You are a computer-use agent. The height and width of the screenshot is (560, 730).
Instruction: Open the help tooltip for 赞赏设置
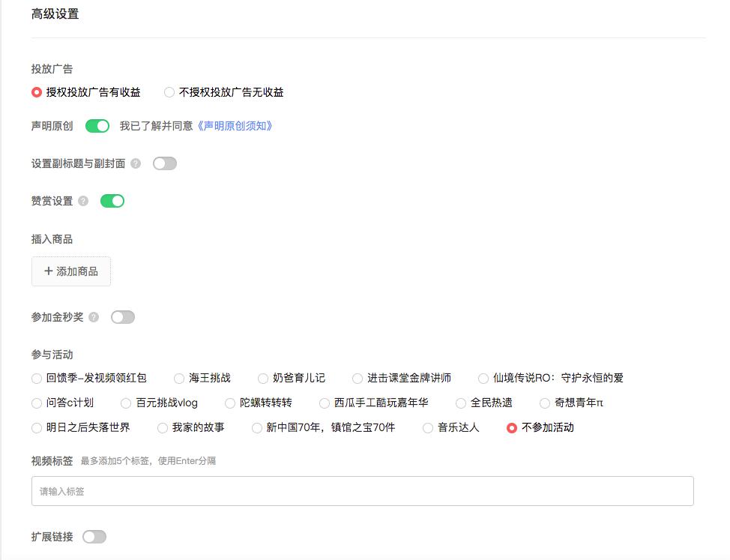tap(82, 200)
